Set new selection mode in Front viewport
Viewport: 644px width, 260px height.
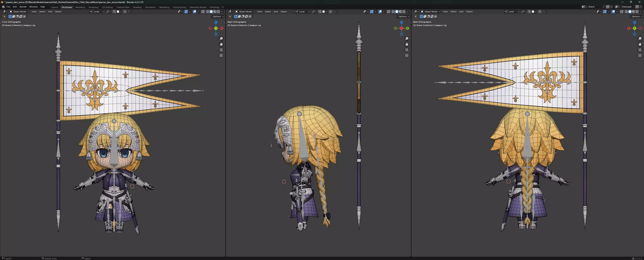click(x=10, y=16)
